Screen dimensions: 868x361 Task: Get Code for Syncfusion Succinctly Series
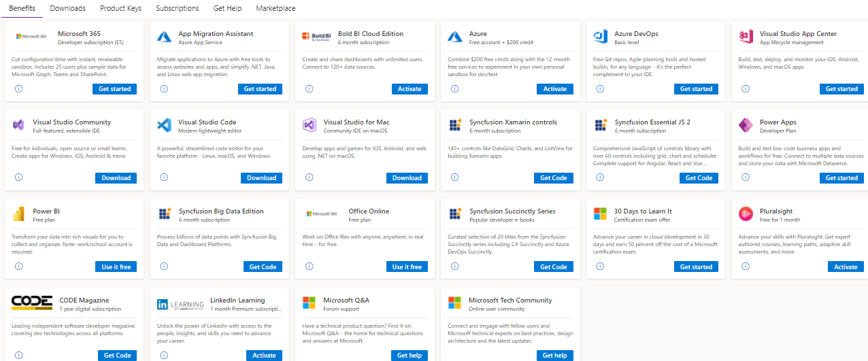554,267
